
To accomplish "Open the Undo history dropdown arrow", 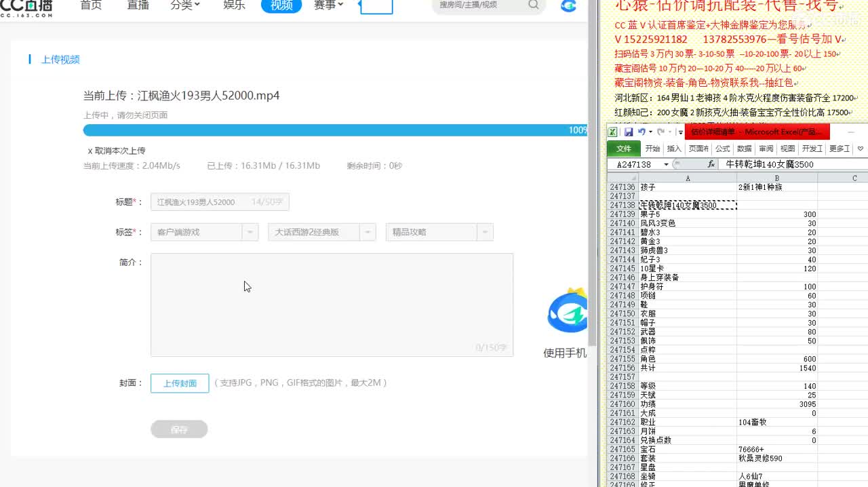I will coord(650,132).
